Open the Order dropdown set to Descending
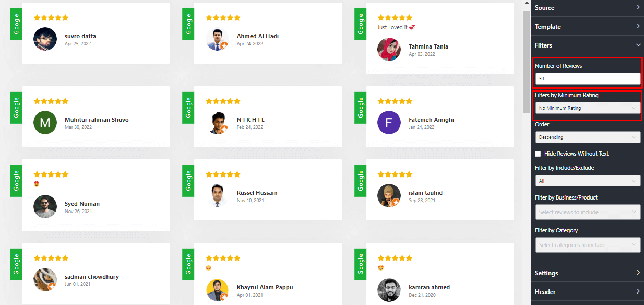This screenshot has width=644, height=305. [x=588, y=137]
